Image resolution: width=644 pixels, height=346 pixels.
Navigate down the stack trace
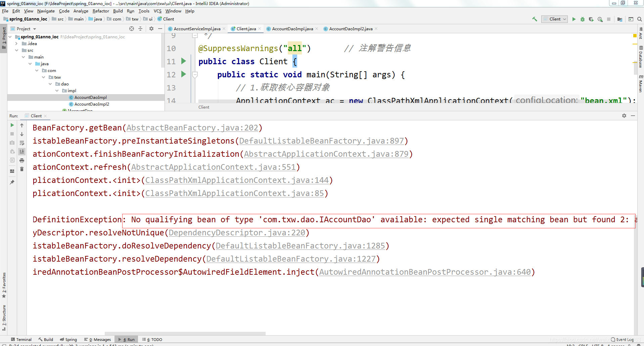(22, 134)
